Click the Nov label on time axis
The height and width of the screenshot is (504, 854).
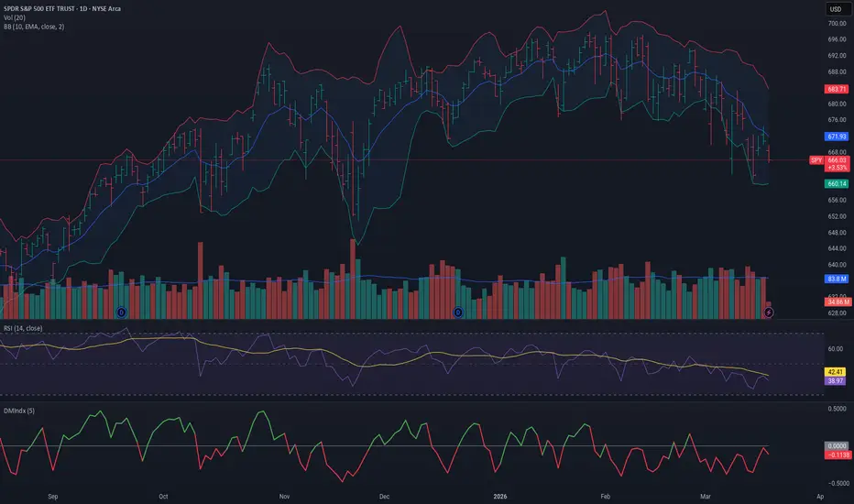coord(284,497)
